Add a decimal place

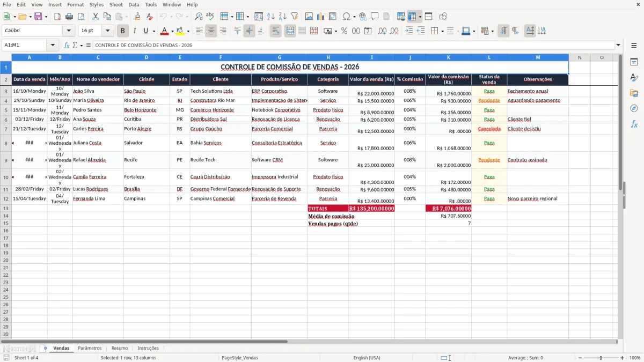(382, 31)
